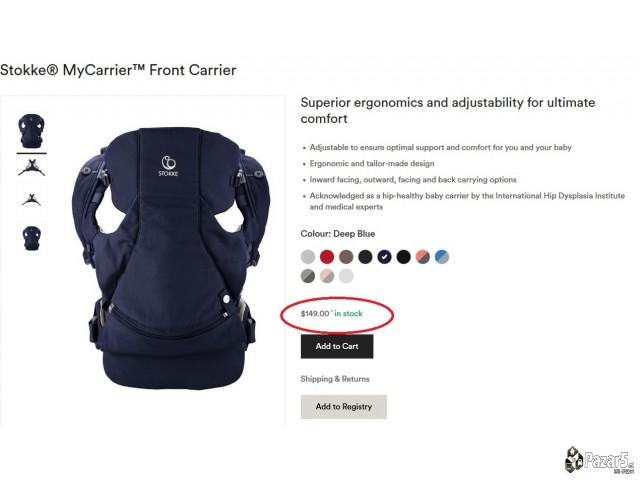Choose the light grey colour swatch
The width and height of the screenshot is (640, 480).
pos(308,257)
